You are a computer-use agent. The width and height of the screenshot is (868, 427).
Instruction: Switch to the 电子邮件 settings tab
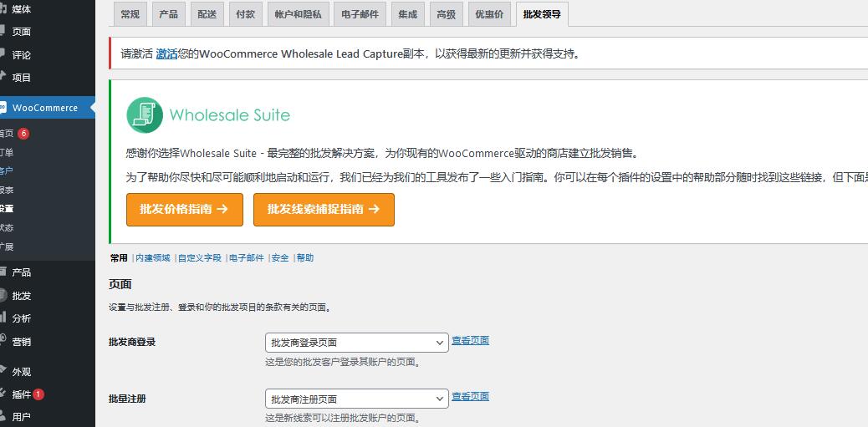[360, 14]
